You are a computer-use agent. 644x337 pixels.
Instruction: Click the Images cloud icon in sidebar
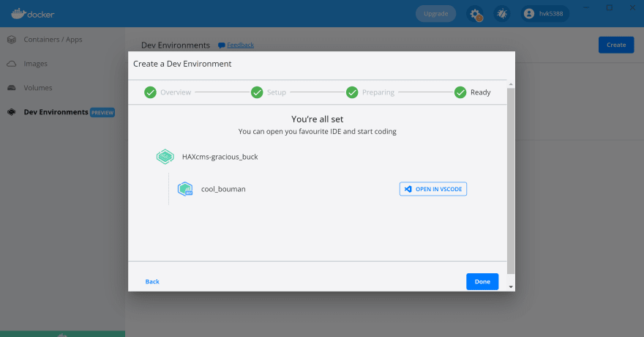point(12,64)
